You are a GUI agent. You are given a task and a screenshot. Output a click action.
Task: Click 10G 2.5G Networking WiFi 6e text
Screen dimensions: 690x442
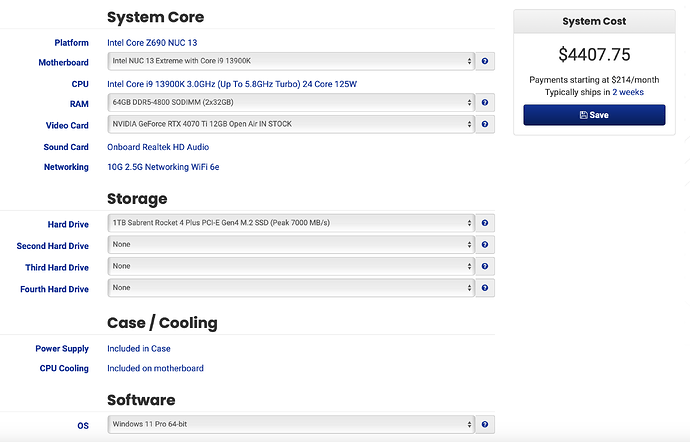163,167
